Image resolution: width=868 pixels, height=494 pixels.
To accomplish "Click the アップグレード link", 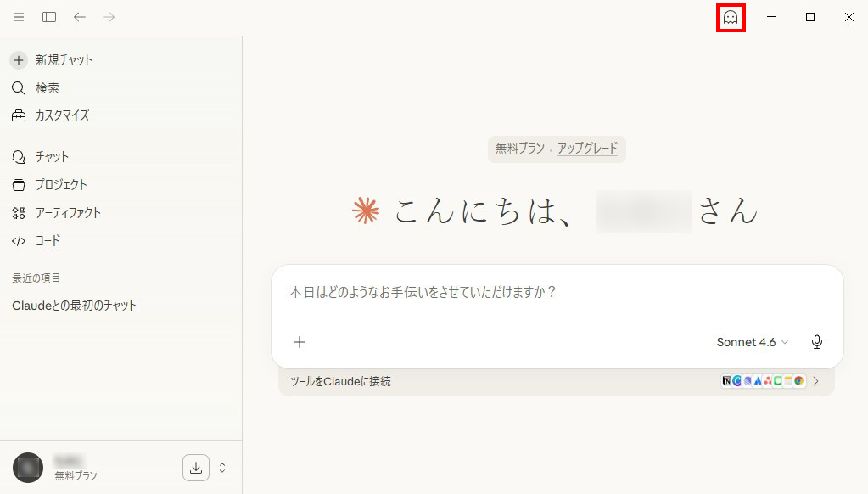I will pyautogui.click(x=588, y=149).
